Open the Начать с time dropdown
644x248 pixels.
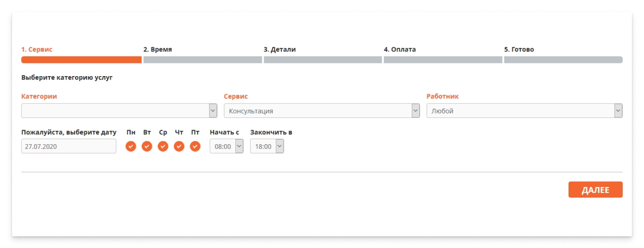click(x=226, y=147)
